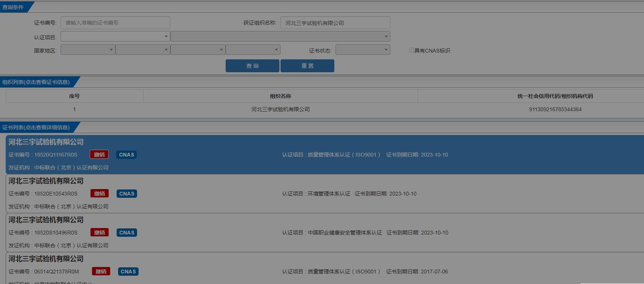Click the 查询 search button
Image resolution: width=644 pixels, height=284 pixels.
pos(253,66)
